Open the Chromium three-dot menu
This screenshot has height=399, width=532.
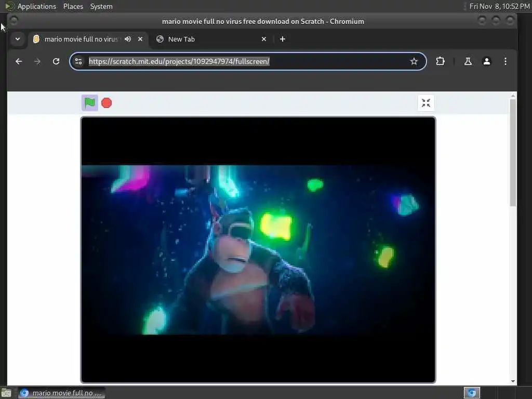(x=505, y=61)
